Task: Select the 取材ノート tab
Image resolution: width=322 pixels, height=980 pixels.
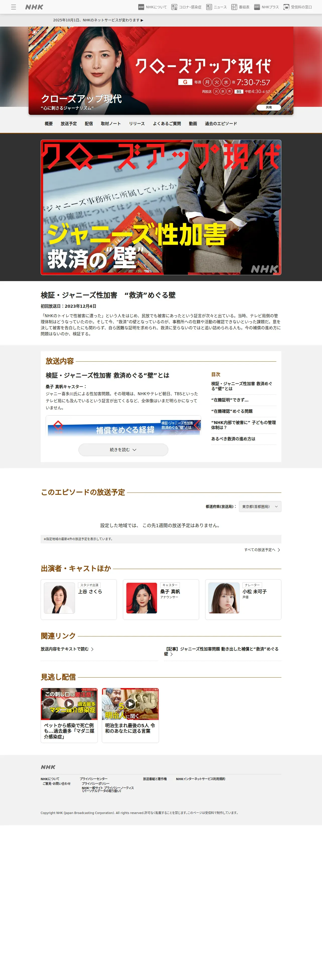Action: coord(111,124)
